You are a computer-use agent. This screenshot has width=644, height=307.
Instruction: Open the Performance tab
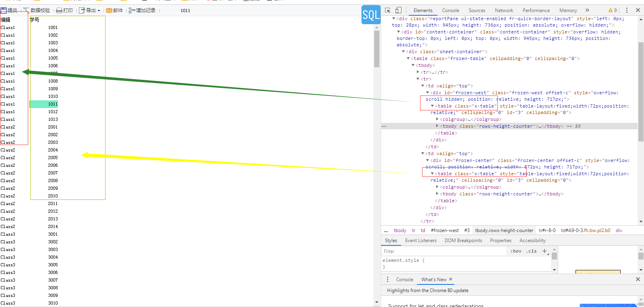pyautogui.click(x=536, y=10)
